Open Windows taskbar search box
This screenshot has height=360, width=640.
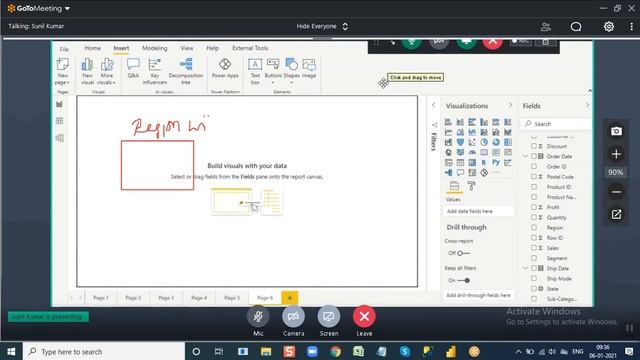104,351
